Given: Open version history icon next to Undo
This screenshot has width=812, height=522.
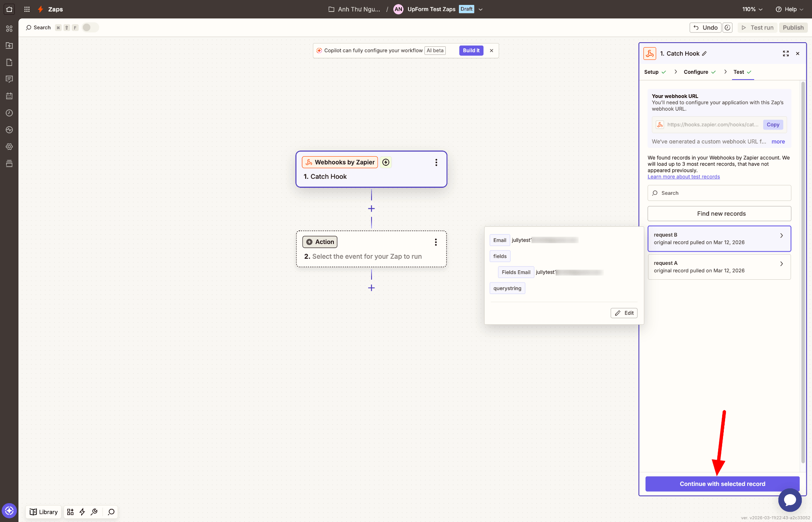Looking at the screenshot, I should [728, 27].
